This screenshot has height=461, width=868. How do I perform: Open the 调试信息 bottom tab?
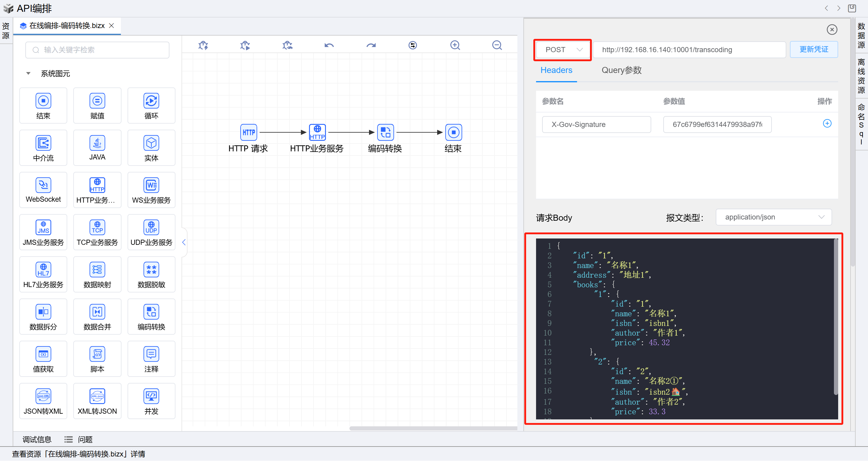point(37,439)
